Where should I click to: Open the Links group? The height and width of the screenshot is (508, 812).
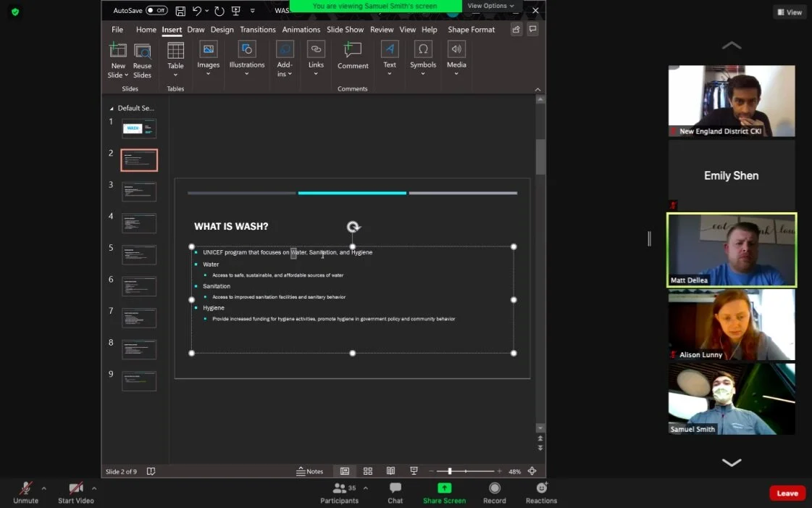pos(316,59)
